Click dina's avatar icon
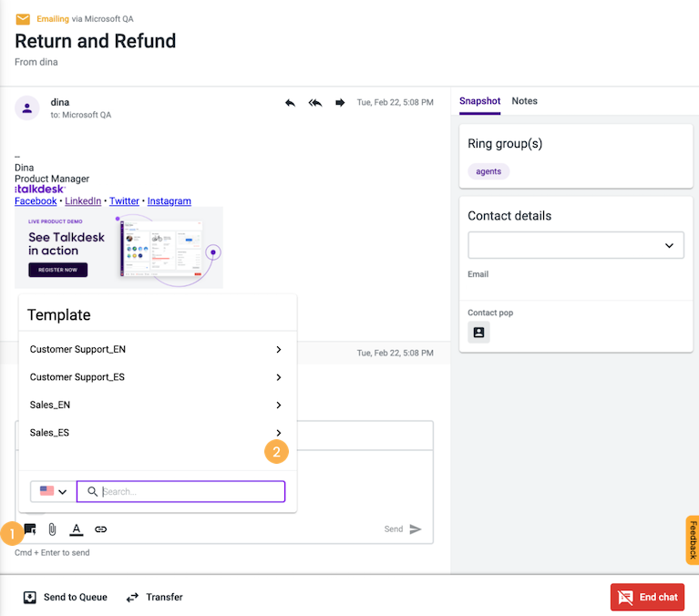The width and height of the screenshot is (699, 616). 27,108
